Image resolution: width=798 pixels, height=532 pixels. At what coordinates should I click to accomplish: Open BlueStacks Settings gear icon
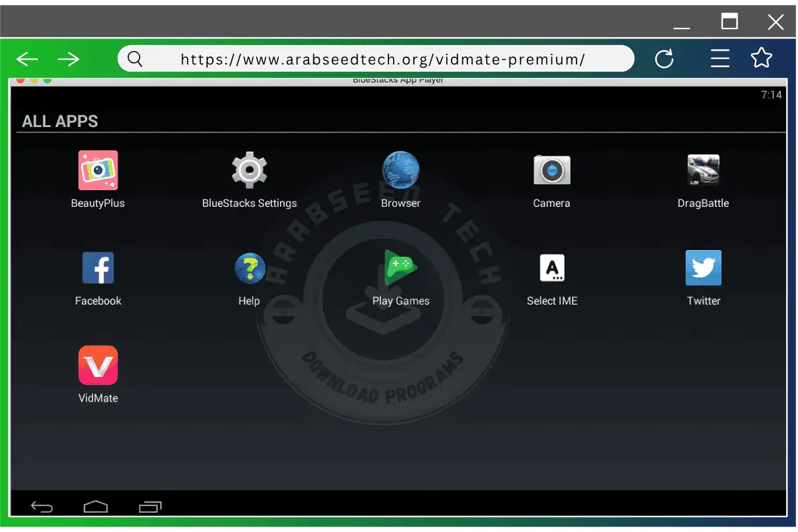click(x=249, y=170)
